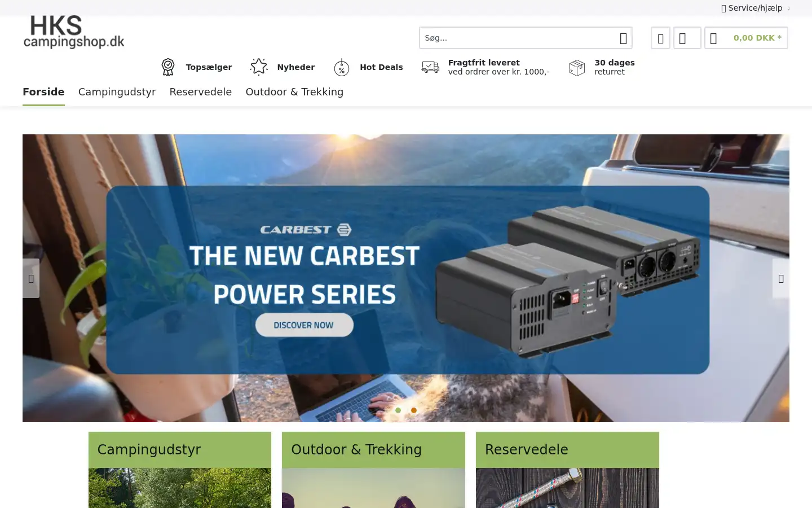The image size is (812, 508).
Task: Click the DISCOVER NOW banner button
Action: pyautogui.click(x=304, y=325)
